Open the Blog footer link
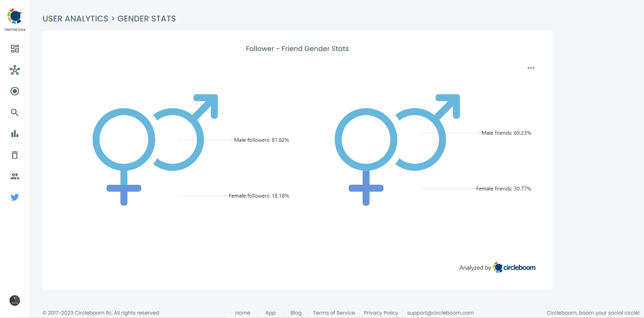This screenshot has width=644, height=318. pyautogui.click(x=295, y=313)
